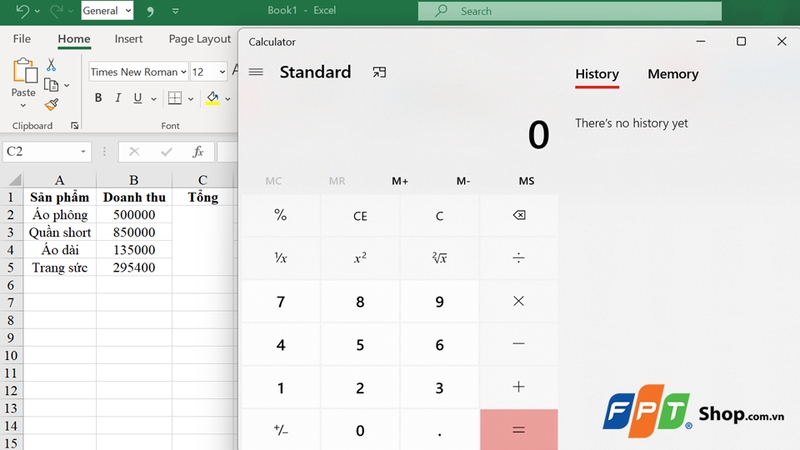Click the reciprocal 1/x key
800x450 pixels.
click(x=281, y=258)
